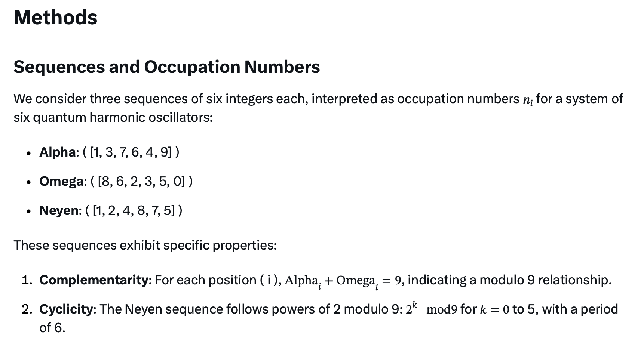
Task: Click the Methods heading
Action: click(x=55, y=18)
